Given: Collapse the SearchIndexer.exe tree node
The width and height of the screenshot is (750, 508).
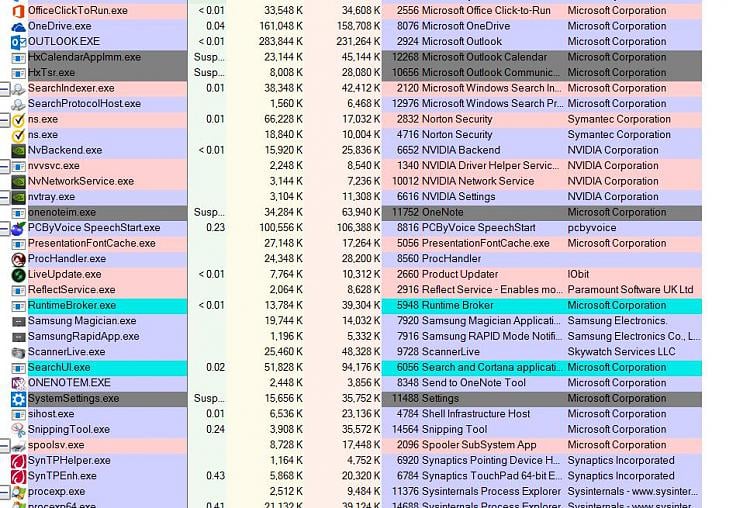Looking at the screenshot, I should click(x=4, y=88).
